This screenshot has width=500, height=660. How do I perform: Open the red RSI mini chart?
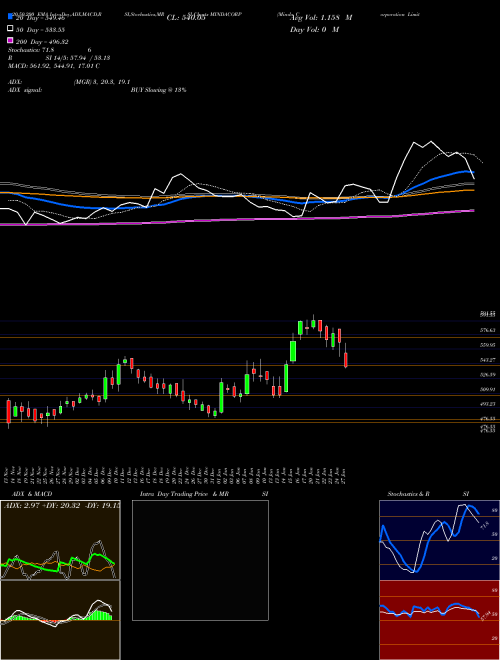tap(439, 620)
